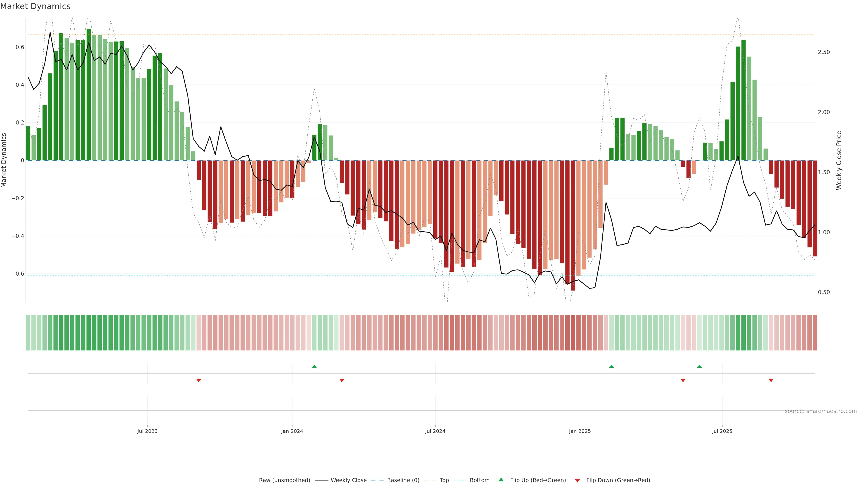Image resolution: width=868 pixels, height=488 pixels.
Task: Click the Market Dynamics chart title
Action: point(35,6)
